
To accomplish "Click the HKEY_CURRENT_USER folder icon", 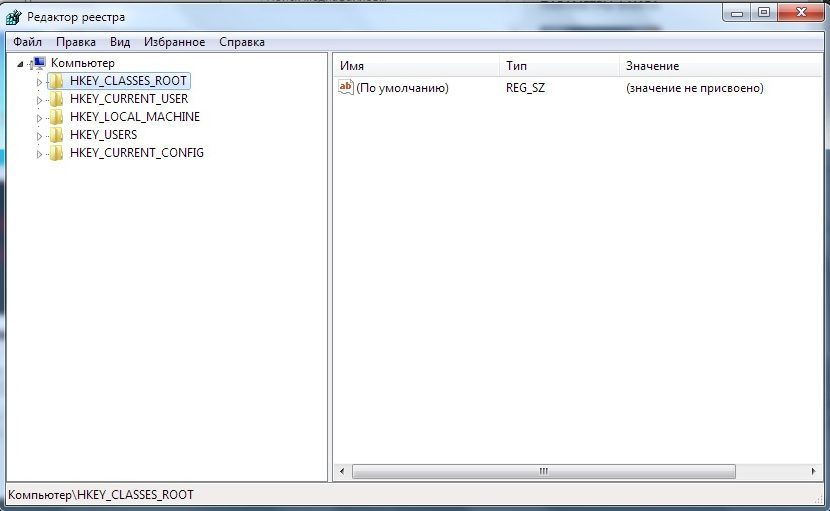I will click(x=56, y=99).
